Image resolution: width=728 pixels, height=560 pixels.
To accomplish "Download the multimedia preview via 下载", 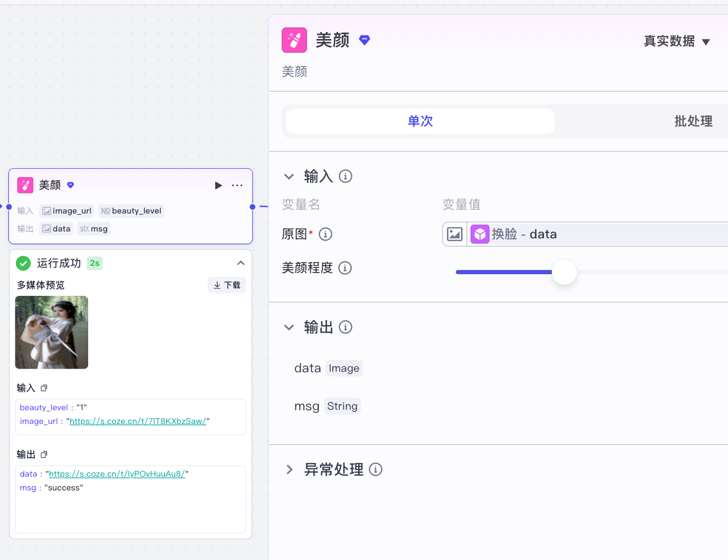I will pyautogui.click(x=227, y=285).
